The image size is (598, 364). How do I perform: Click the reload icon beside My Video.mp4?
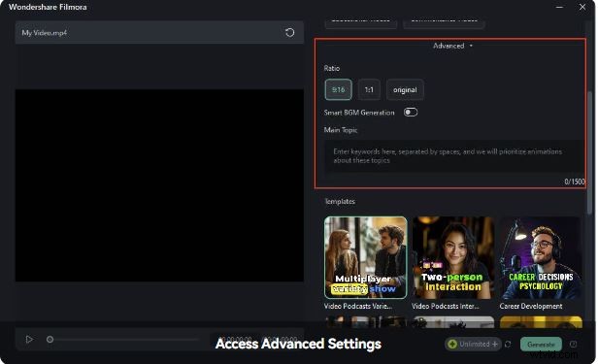[289, 33]
